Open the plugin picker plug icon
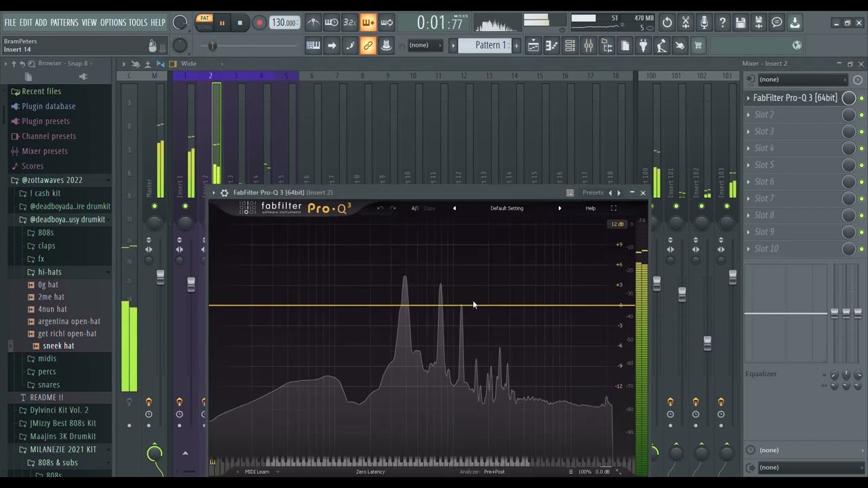This screenshot has width=868, height=488. point(644,45)
